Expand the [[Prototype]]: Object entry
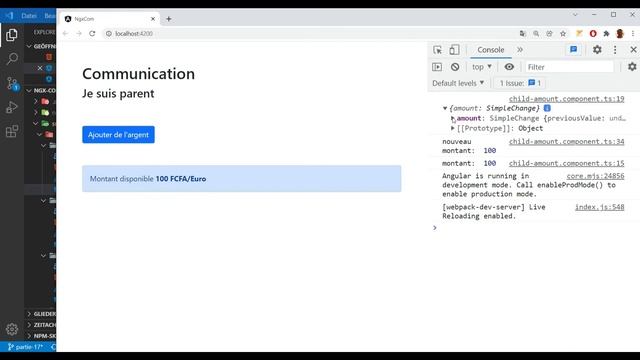The image size is (640, 360). [x=453, y=128]
